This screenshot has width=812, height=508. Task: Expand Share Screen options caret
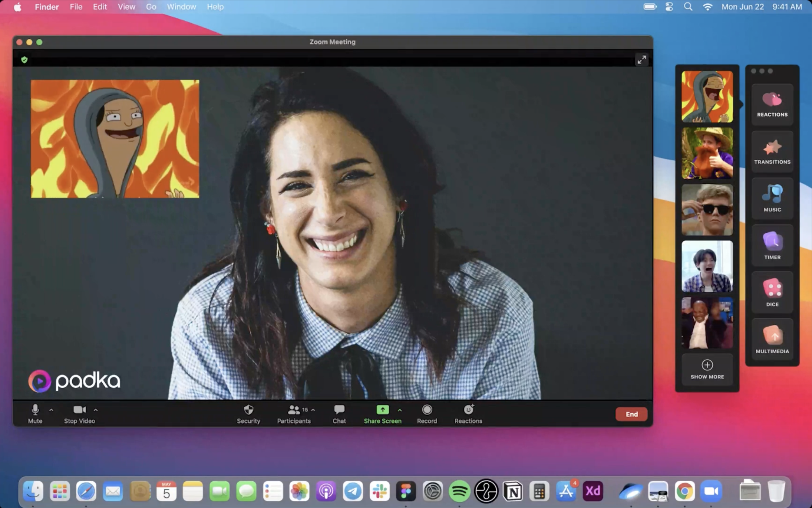pos(400,410)
